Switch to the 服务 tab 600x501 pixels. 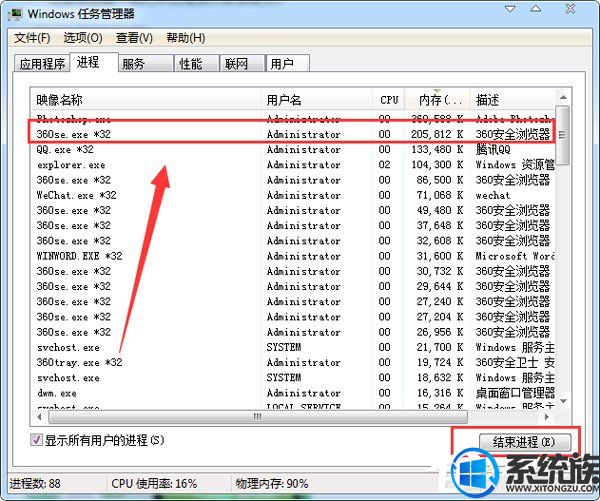pyautogui.click(x=146, y=63)
